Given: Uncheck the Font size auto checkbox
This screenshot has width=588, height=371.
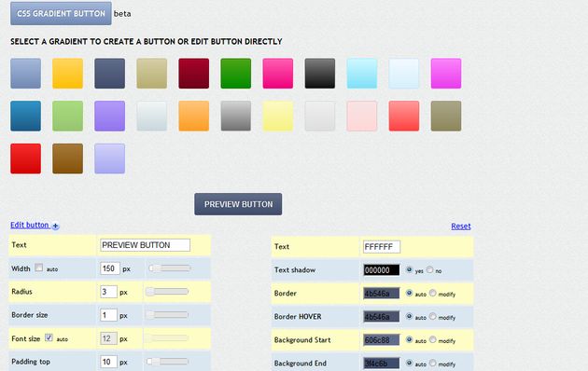Looking at the screenshot, I should [x=49, y=337].
